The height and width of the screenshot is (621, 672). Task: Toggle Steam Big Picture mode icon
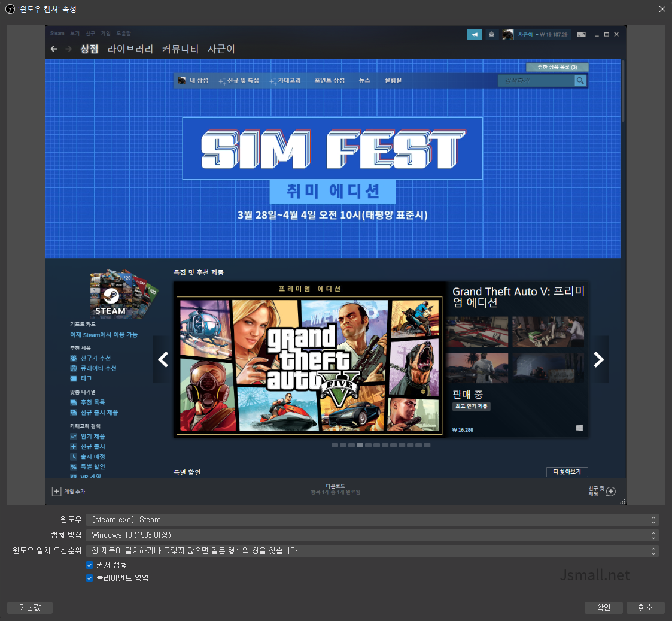[x=581, y=34]
